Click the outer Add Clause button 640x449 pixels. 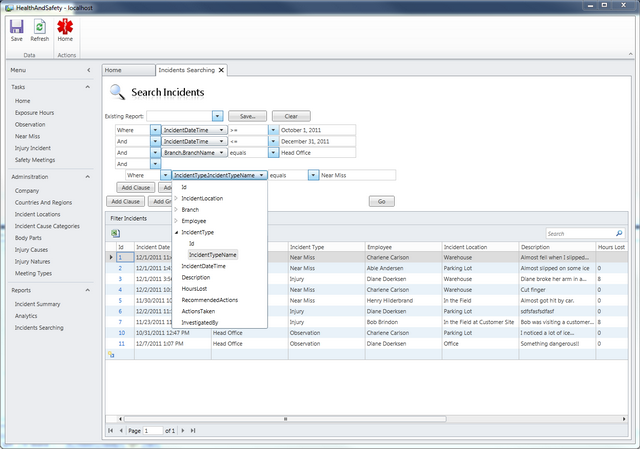coord(125,201)
